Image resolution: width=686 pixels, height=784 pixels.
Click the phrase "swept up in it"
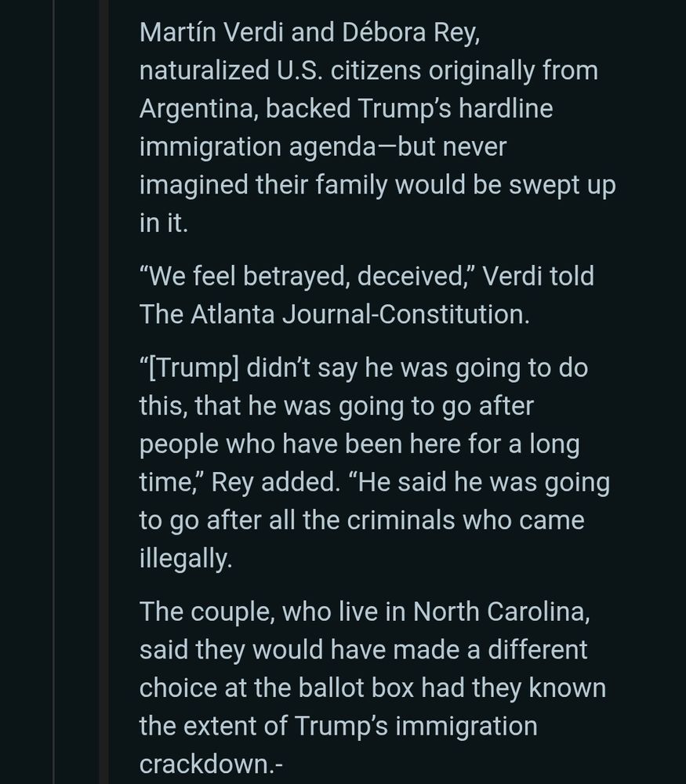pos(378,204)
